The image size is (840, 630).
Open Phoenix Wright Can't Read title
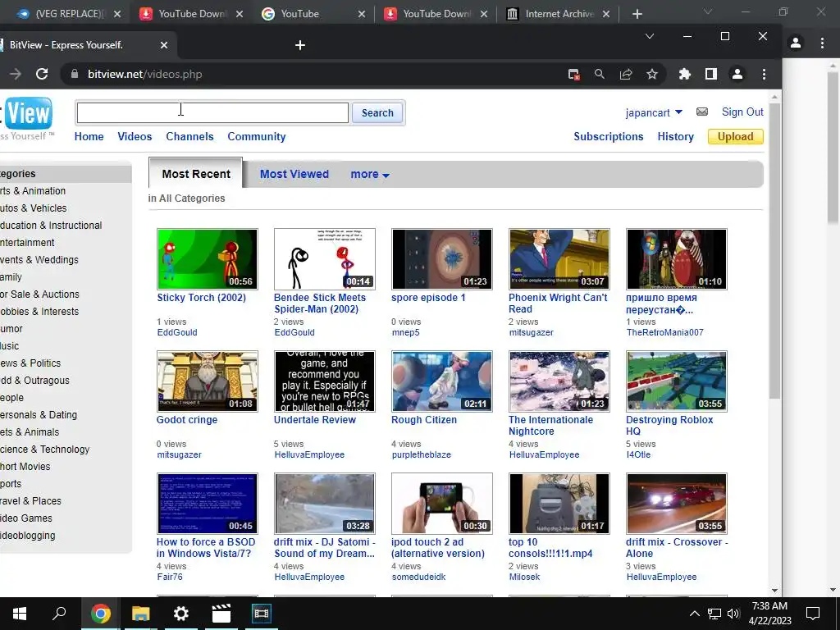(558, 304)
